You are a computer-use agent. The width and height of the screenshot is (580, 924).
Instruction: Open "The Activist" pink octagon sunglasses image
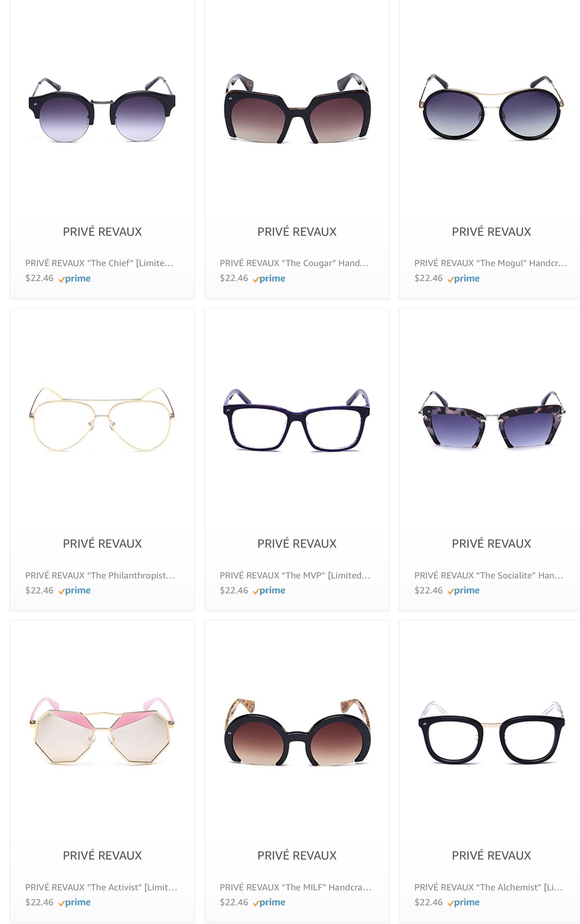coord(102,731)
